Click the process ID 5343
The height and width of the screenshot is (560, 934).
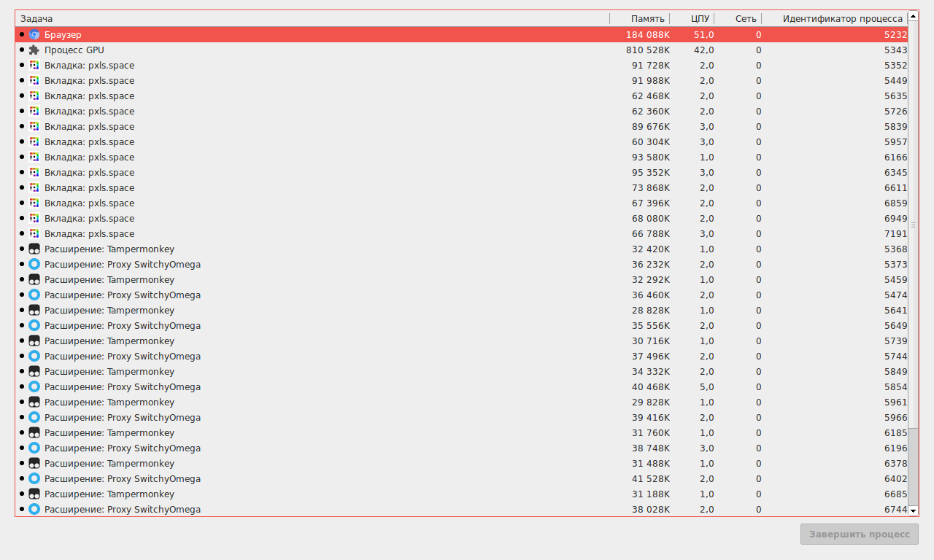pyautogui.click(x=895, y=50)
